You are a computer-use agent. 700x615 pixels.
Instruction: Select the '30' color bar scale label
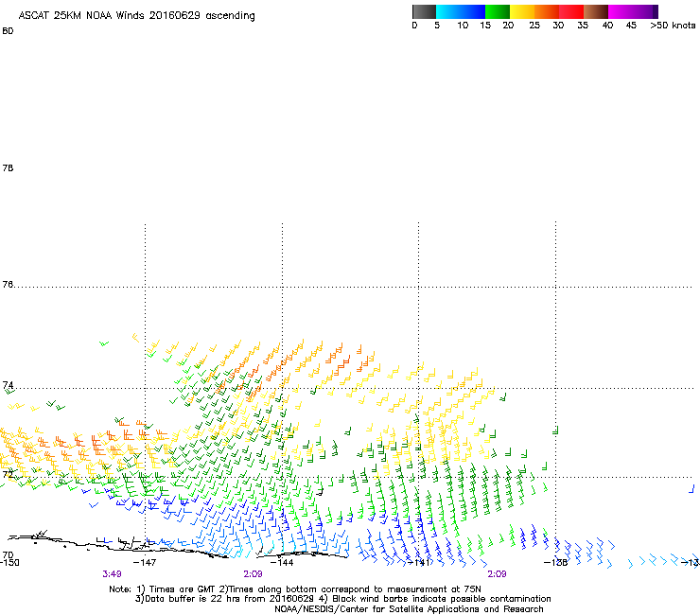click(x=558, y=26)
